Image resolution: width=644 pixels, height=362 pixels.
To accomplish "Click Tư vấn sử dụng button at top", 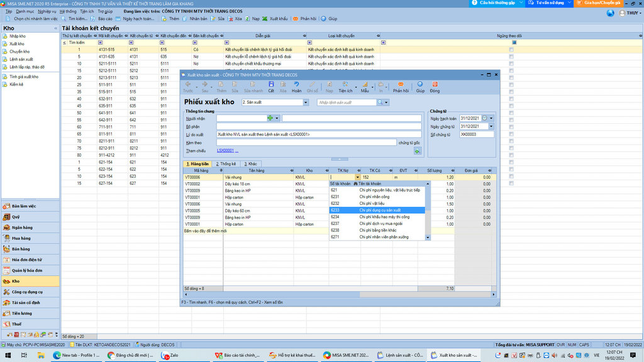I will pyautogui.click(x=550, y=3).
